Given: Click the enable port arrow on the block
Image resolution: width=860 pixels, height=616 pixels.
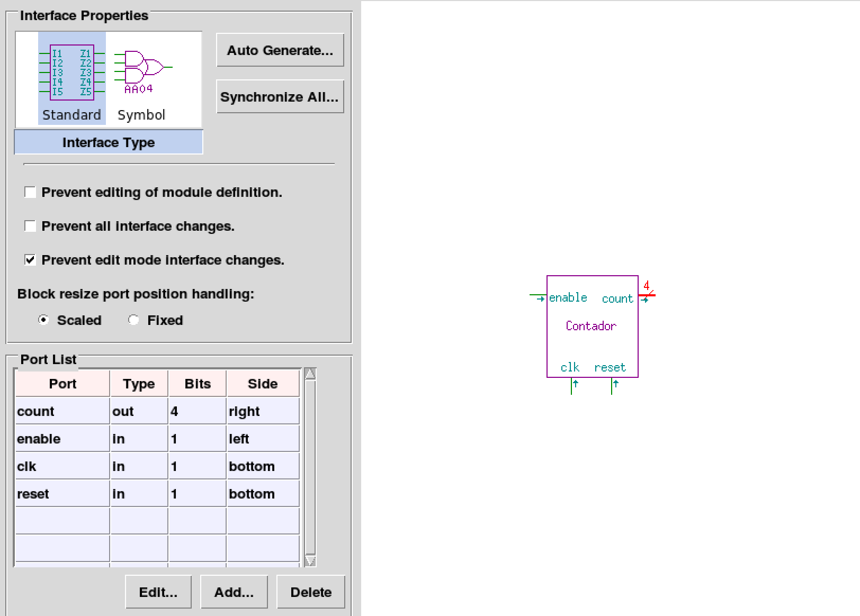Looking at the screenshot, I should coord(540,298).
